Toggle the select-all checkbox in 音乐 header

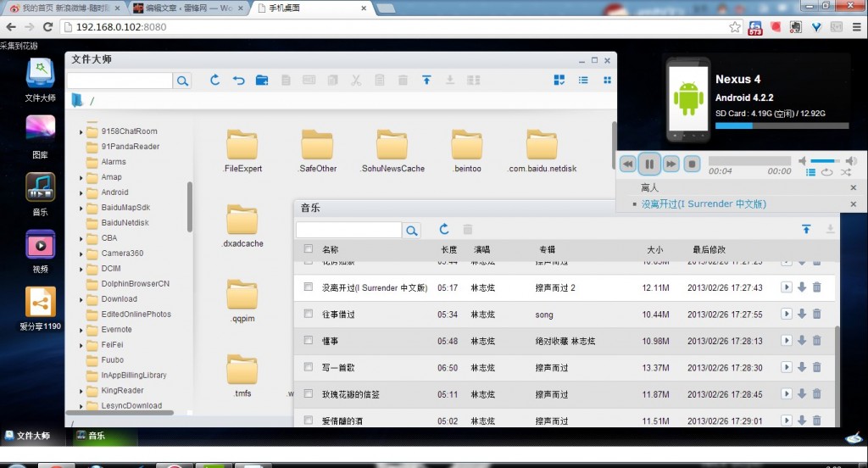pyautogui.click(x=309, y=249)
